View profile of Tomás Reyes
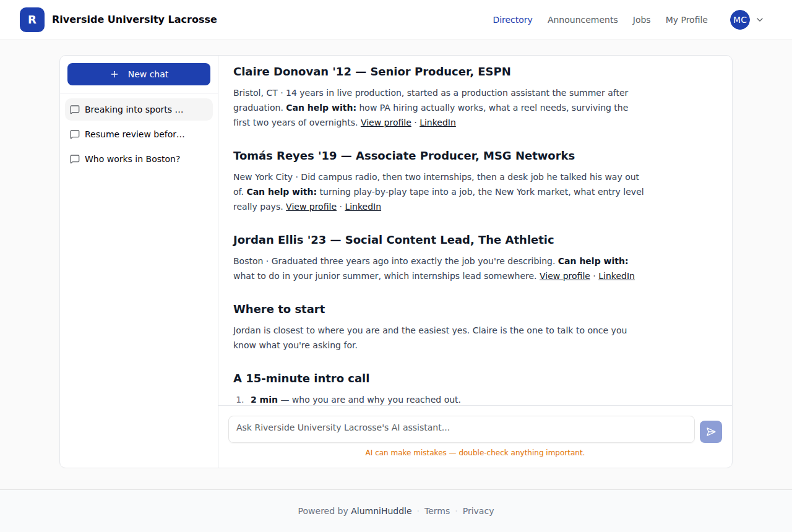This screenshot has height=532, width=792. pos(311,207)
